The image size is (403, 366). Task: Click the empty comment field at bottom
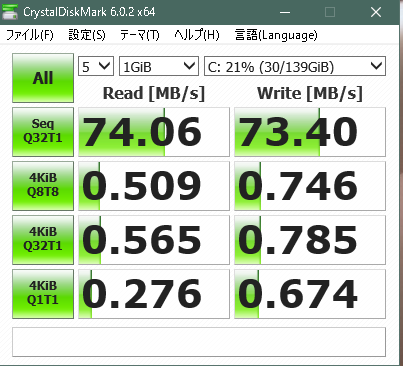[199, 342]
